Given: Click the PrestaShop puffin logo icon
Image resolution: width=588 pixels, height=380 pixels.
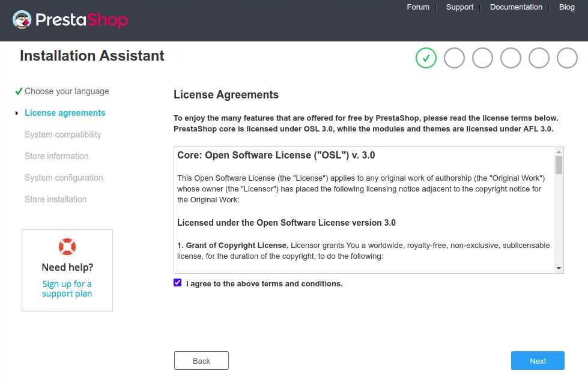Looking at the screenshot, I should click(x=22, y=19).
